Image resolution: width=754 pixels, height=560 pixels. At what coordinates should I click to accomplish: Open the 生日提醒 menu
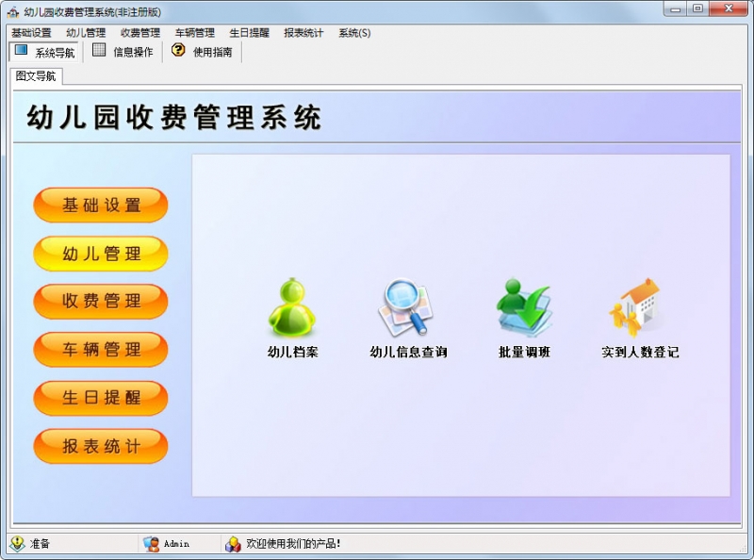[249, 32]
